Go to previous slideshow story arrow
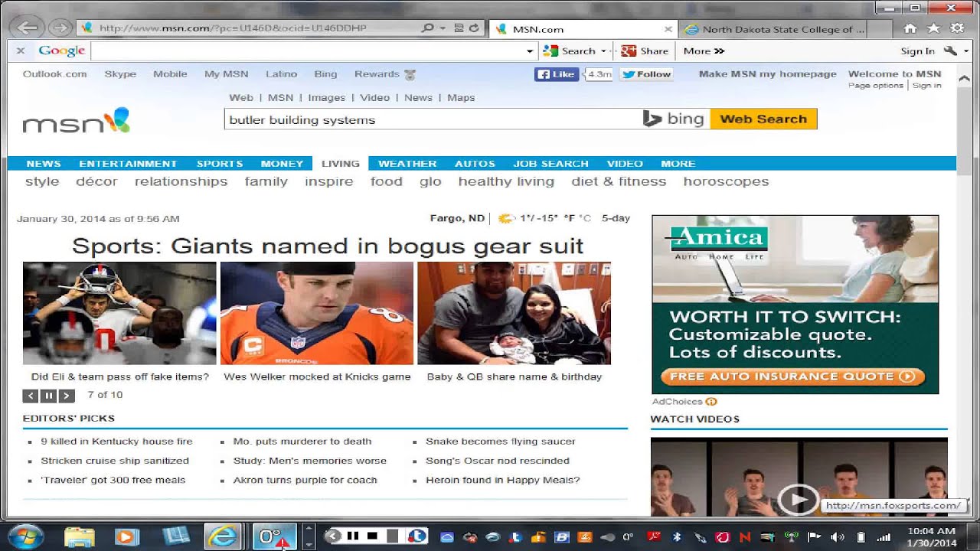Image resolution: width=980 pixels, height=551 pixels. click(30, 396)
